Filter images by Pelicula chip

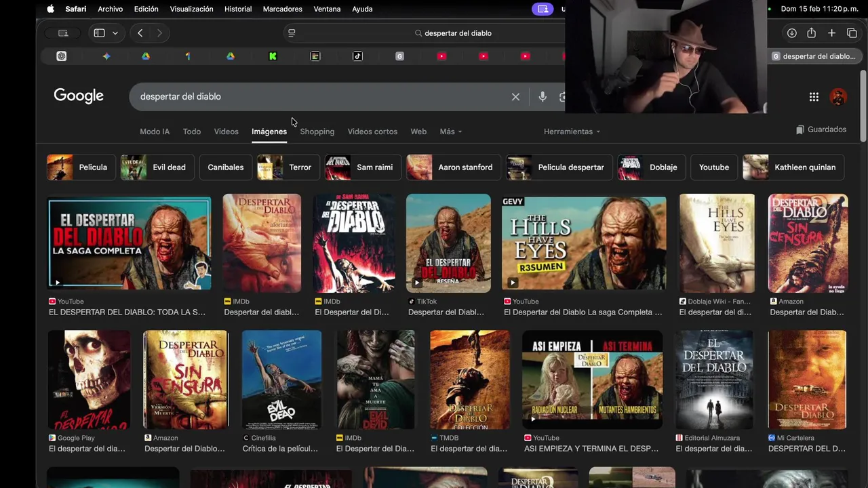point(81,167)
